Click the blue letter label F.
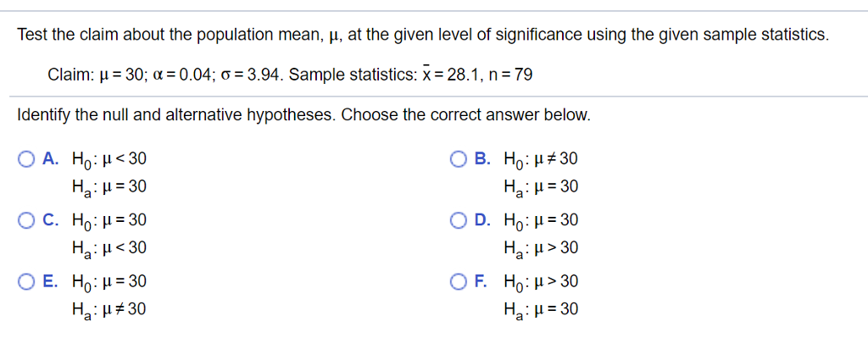 pyautogui.click(x=481, y=282)
